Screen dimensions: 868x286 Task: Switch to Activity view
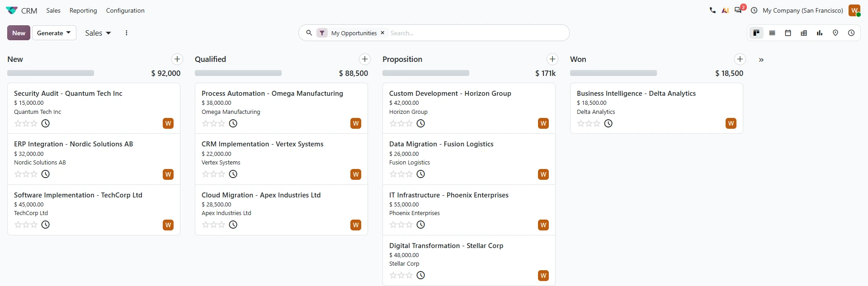(x=851, y=33)
